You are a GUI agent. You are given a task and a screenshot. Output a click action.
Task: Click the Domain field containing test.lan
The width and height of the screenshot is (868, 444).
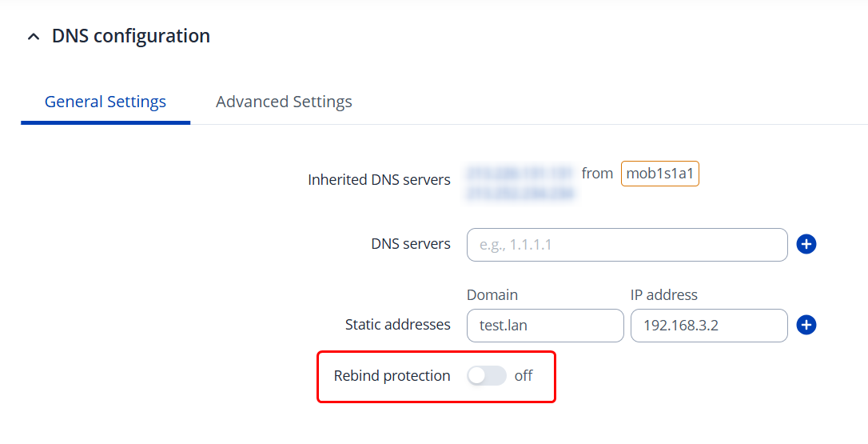click(x=544, y=326)
